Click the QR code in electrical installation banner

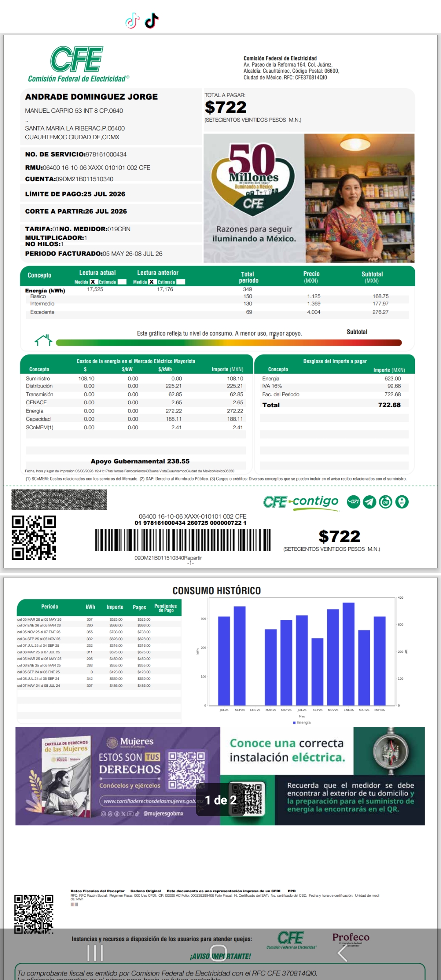tap(247, 798)
